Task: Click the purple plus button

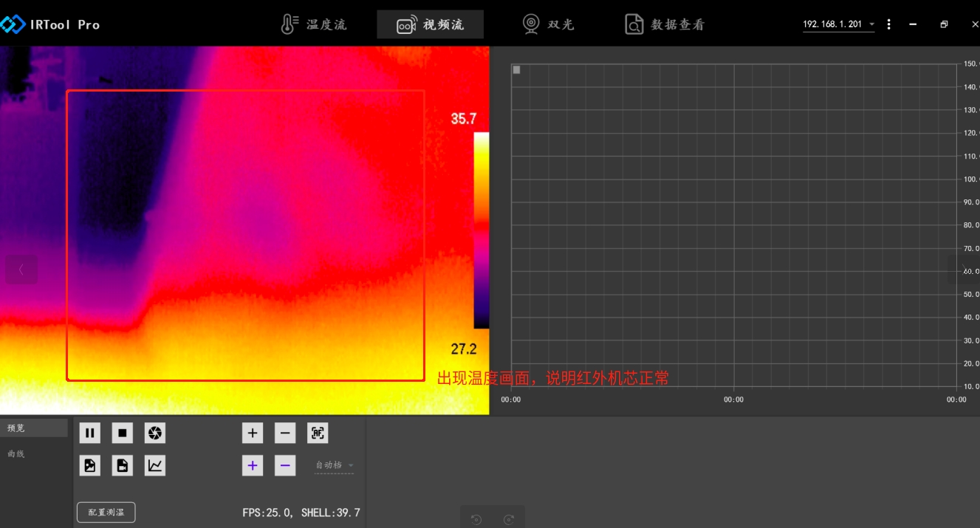Action: click(253, 465)
